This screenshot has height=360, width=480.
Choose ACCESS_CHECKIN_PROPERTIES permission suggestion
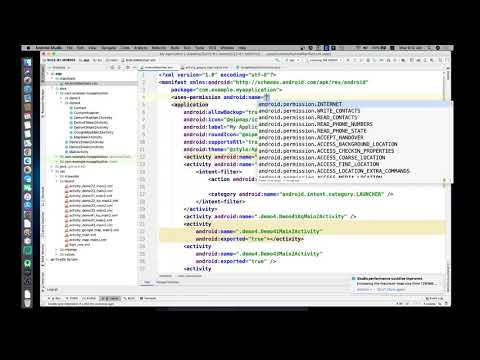pos(354,151)
